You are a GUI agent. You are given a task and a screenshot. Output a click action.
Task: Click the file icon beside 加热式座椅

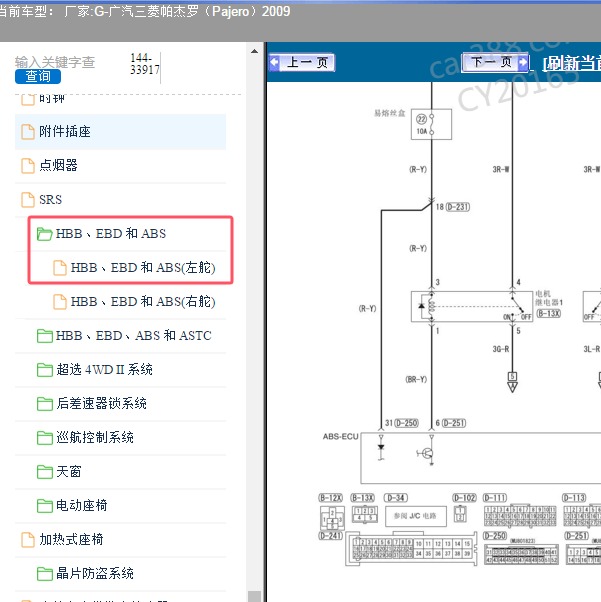(28, 540)
